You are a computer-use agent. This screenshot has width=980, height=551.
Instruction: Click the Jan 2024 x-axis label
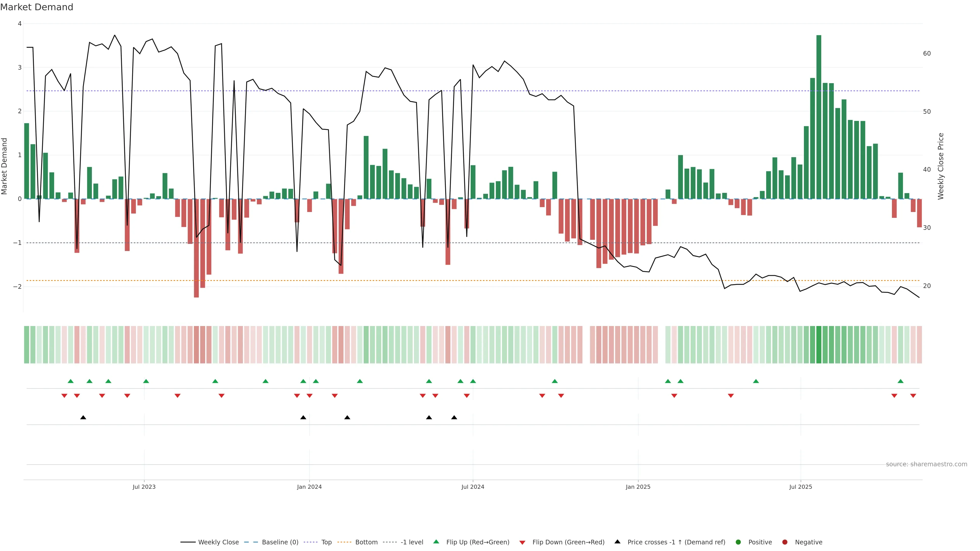coord(309,487)
